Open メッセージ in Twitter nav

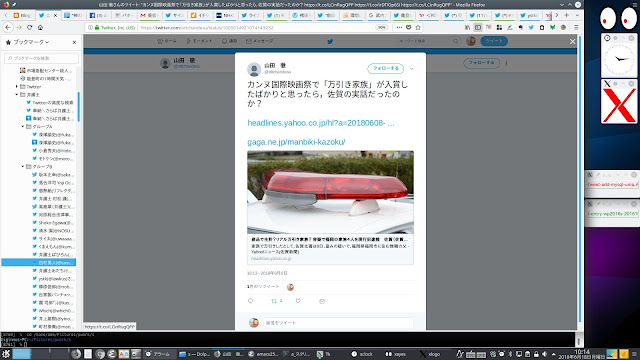[x=260, y=41]
